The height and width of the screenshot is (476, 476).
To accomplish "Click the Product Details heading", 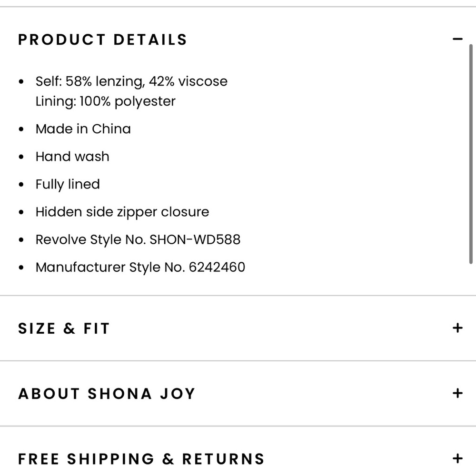I will coord(103,40).
